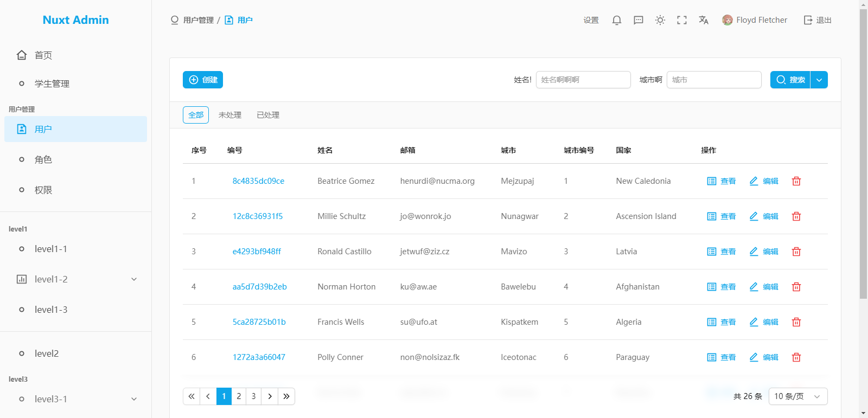This screenshot has width=868, height=418.
Task: Click the chart icon next to level1-2
Action: [x=22, y=279]
